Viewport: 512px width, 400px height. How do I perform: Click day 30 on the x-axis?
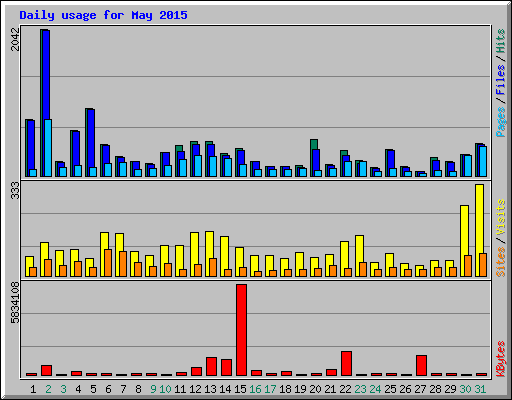pos(465,389)
